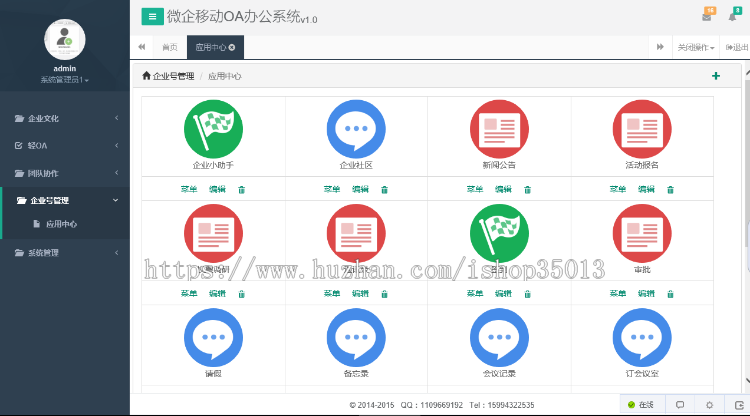
Task: Select 应用中心 in the sidebar
Action: tap(61, 224)
